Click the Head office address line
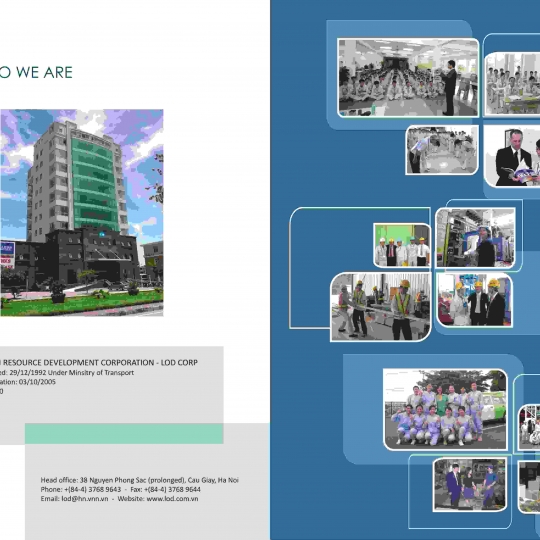 pos(139,480)
